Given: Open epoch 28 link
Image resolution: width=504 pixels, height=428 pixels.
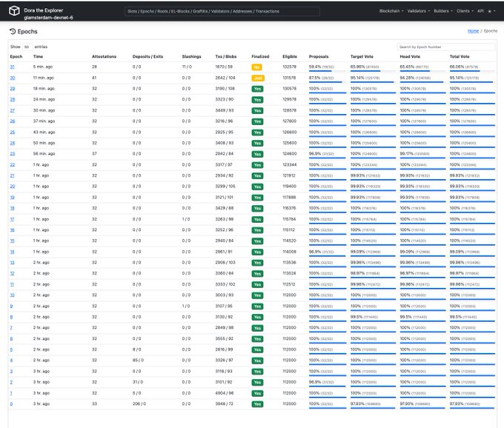Looking at the screenshot, I should [x=13, y=99].
